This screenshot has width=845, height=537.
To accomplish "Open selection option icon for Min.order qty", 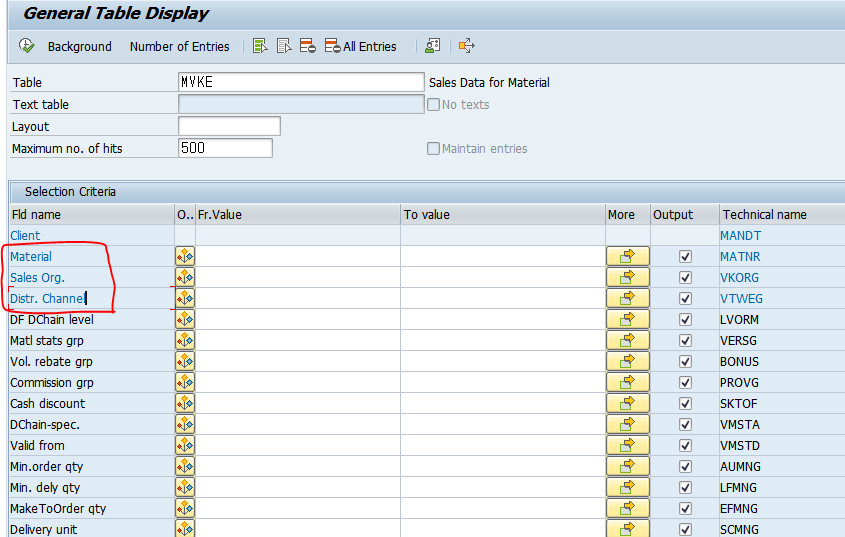I will click(x=185, y=466).
